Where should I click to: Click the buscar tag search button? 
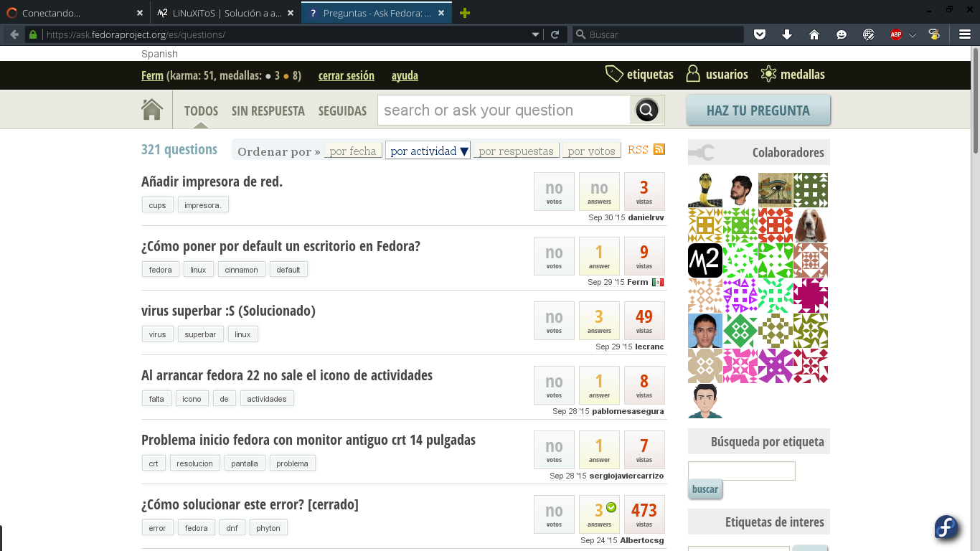click(705, 489)
